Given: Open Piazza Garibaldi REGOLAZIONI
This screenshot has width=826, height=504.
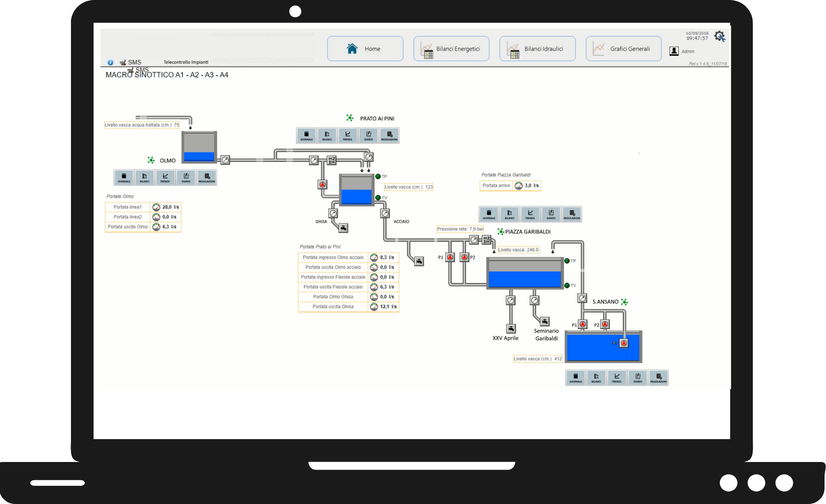Looking at the screenshot, I should coord(572,214).
